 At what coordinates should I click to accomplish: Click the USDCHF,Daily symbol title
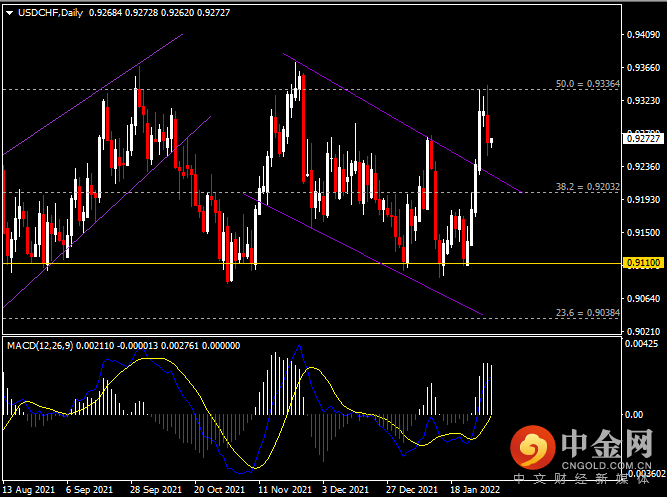tap(51, 13)
